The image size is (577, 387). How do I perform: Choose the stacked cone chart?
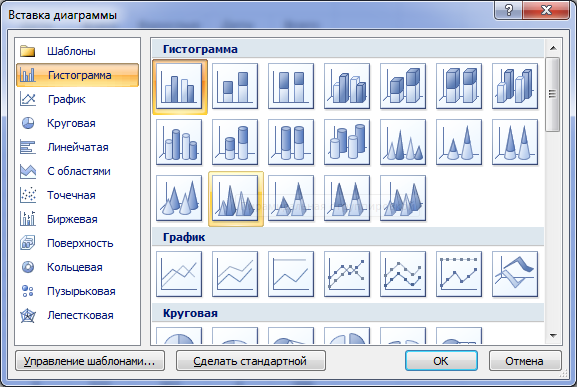pyautogui.click(x=459, y=142)
